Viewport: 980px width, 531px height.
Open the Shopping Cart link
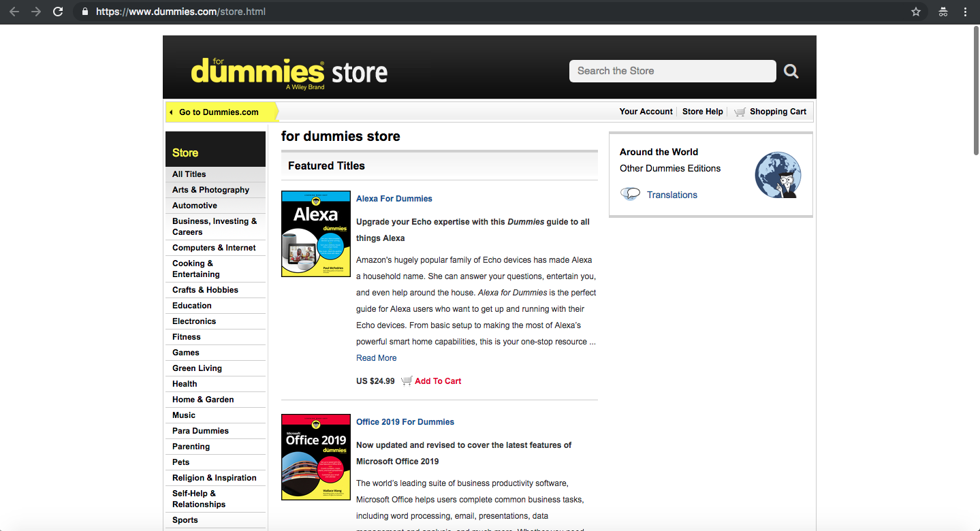[x=778, y=112]
